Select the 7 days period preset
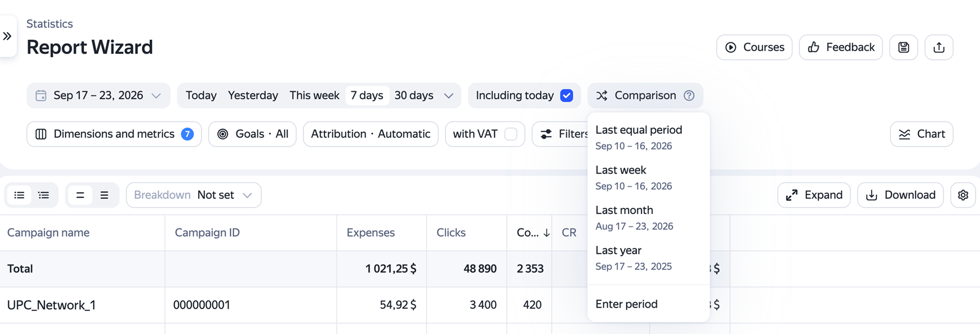 [x=367, y=96]
